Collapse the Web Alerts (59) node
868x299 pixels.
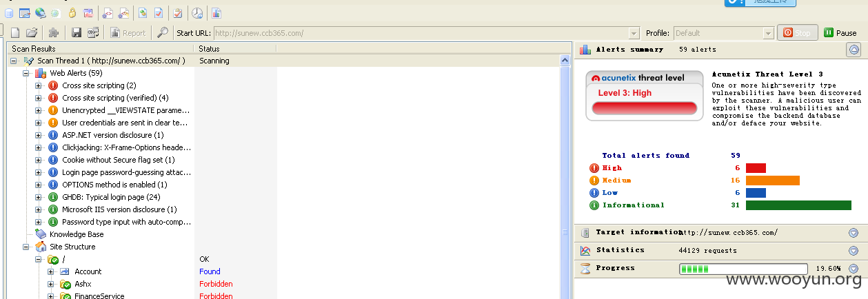26,73
